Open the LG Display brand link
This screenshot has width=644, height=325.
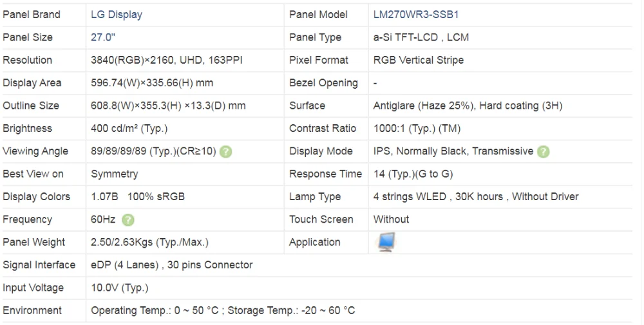coord(117,14)
